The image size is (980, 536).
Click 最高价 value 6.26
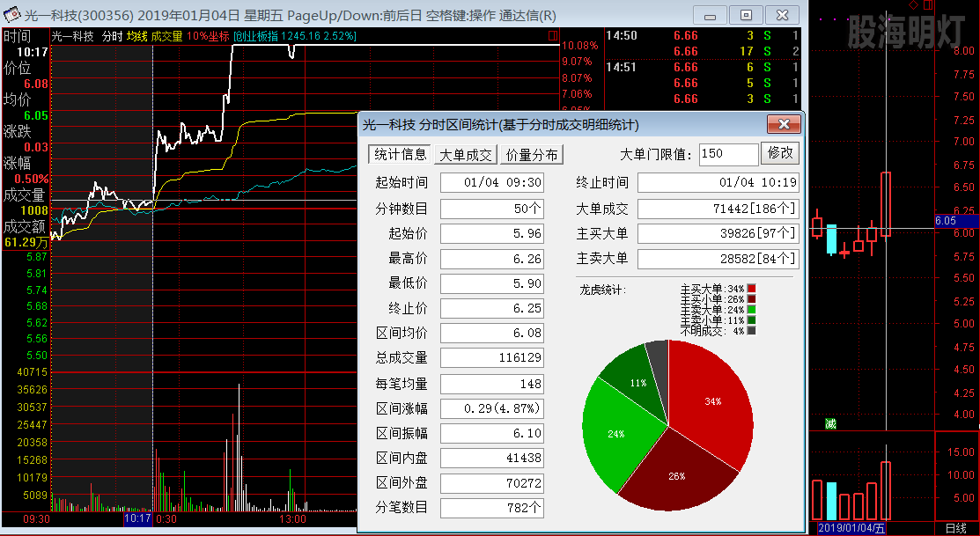[x=492, y=259]
